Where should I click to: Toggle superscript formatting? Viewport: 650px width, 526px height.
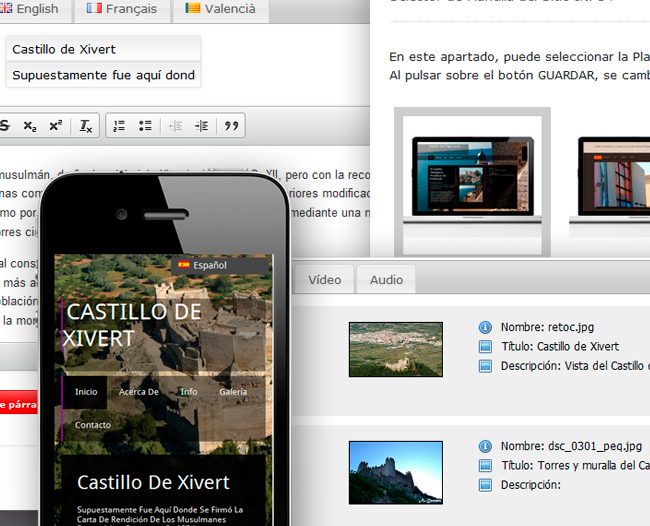[x=56, y=126]
